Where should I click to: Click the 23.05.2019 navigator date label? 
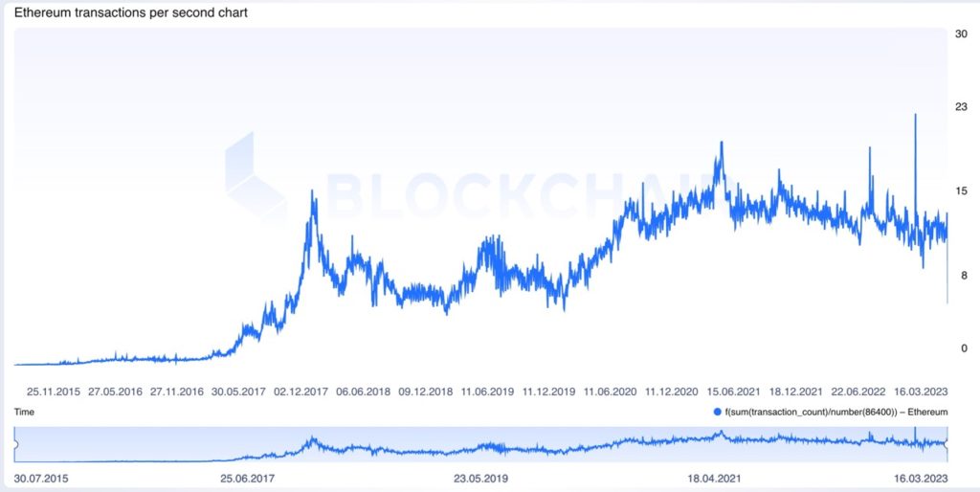(480, 479)
